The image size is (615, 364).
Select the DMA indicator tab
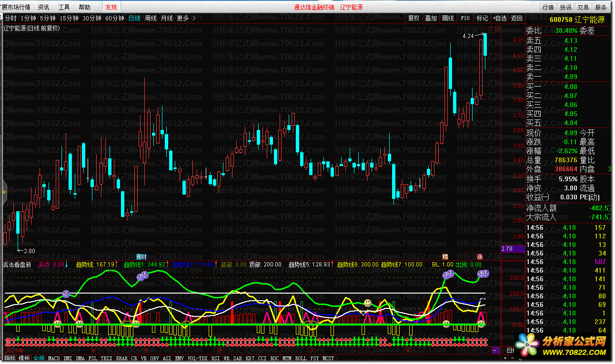point(81,358)
